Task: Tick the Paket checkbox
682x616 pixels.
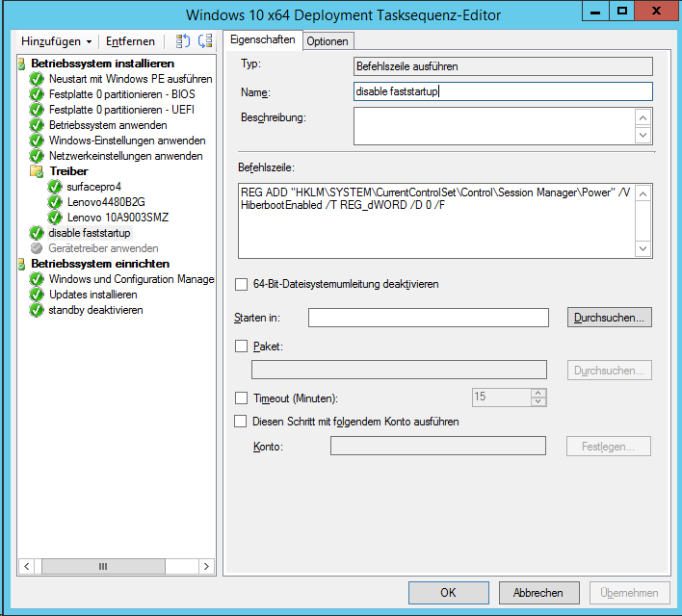Action: (242, 346)
